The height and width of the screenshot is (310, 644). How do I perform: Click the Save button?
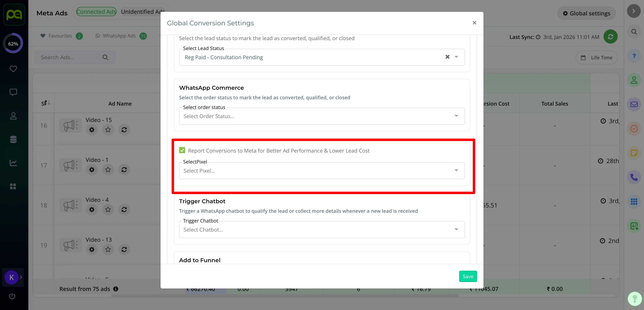click(468, 276)
